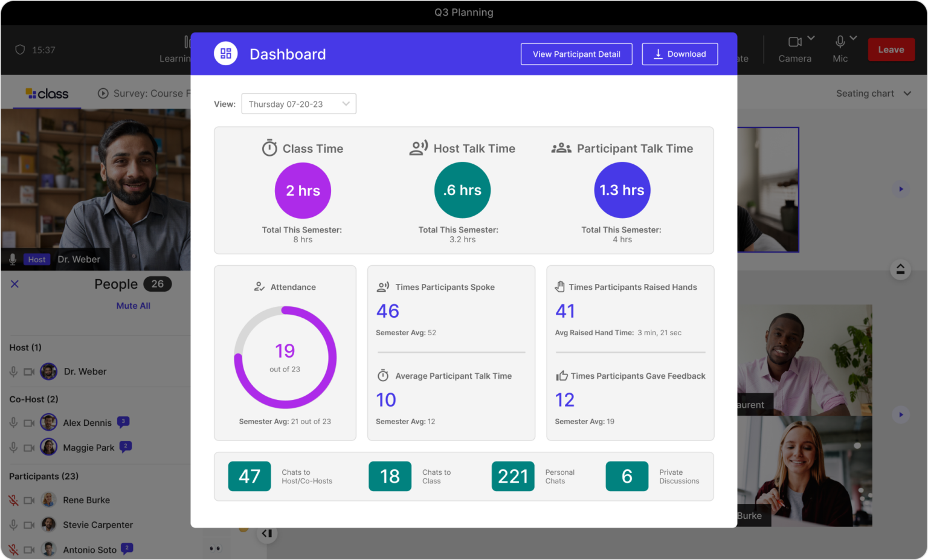Click the 6 Private Discussions tile
Screen dimensions: 928x560
coord(627,476)
